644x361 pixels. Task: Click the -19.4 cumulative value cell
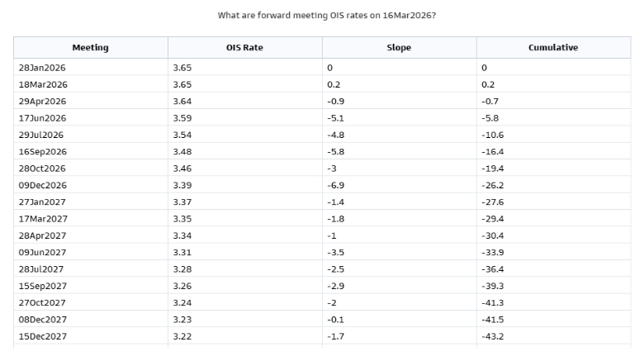[x=492, y=168]
